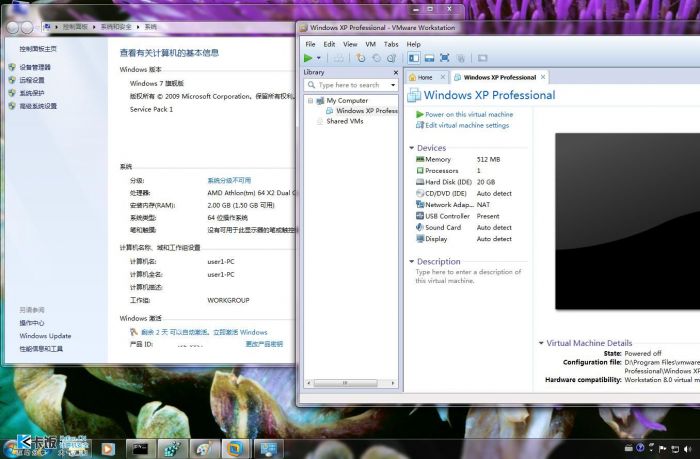Toggle the show library sidebar toolbar icon

point(414,58)
